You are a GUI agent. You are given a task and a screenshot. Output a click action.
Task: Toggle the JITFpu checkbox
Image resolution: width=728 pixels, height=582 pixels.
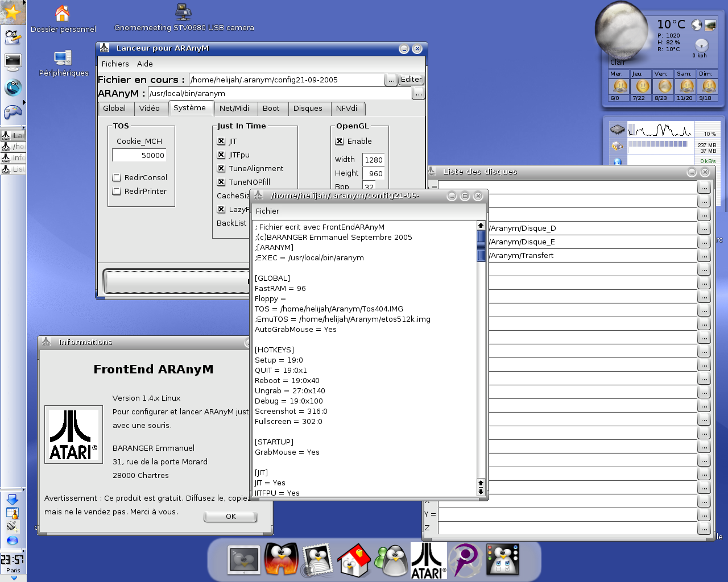(221, 155)
